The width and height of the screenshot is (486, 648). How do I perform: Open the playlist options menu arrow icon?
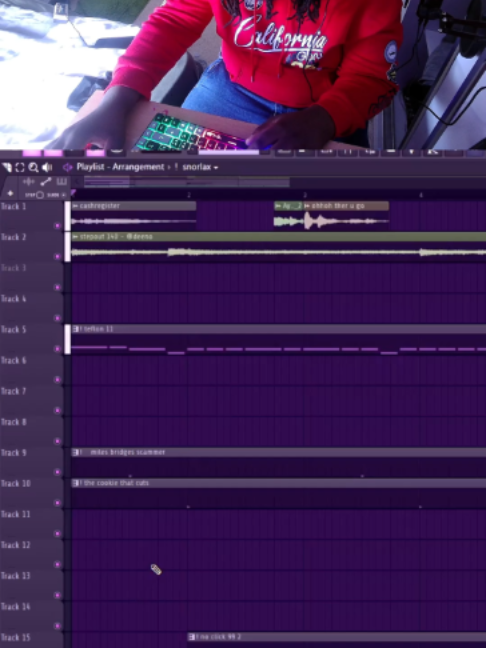(7, 167)
